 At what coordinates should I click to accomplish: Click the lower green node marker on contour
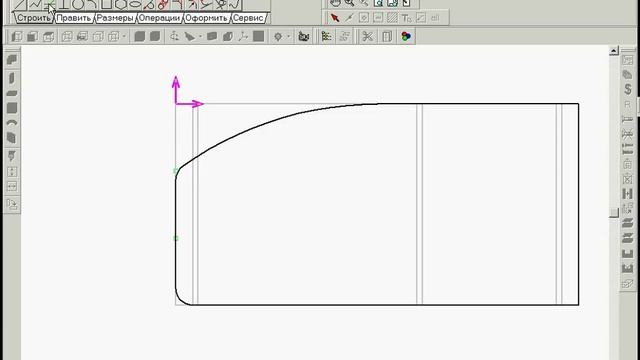(176, 238)
